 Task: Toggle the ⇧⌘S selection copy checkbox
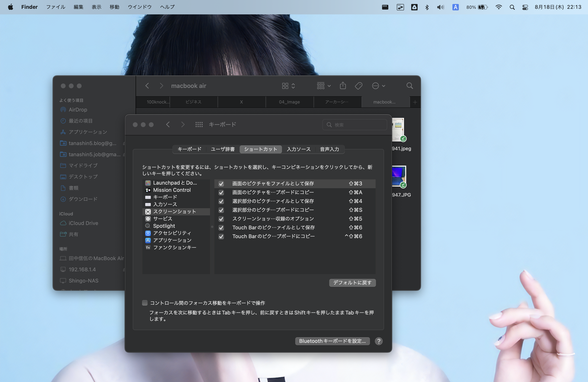[x=221, y=210]
